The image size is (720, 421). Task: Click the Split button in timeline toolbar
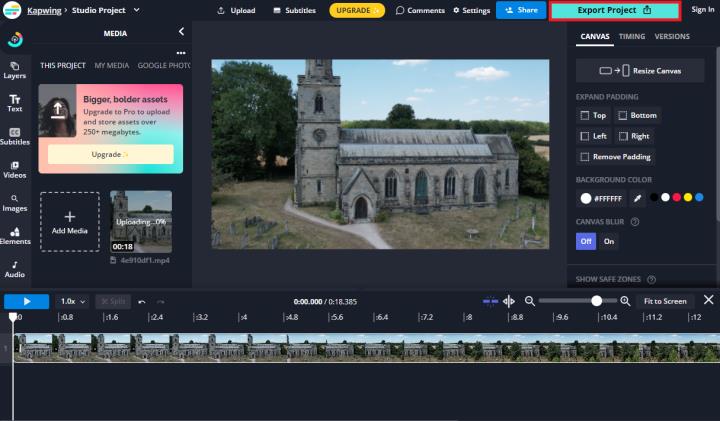click(113, 302)
